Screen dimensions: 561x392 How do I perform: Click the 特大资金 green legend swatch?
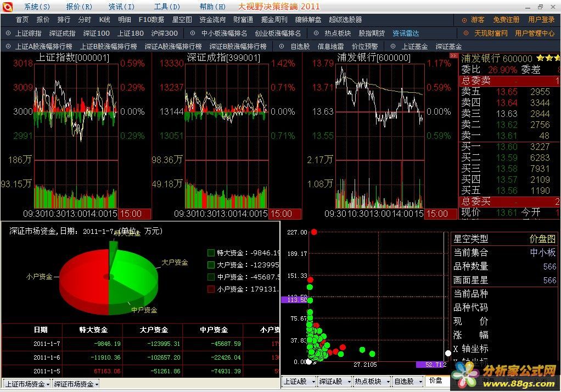tap(211, 253)
